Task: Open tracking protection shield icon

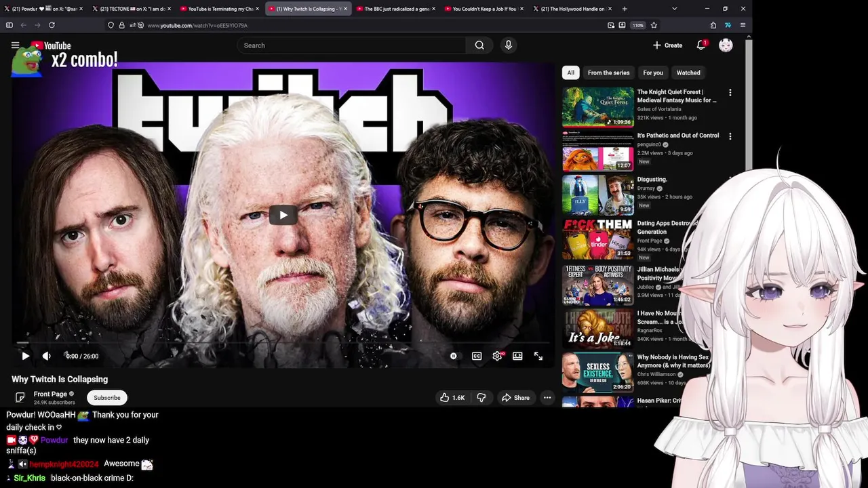Action: pos(111,25)
